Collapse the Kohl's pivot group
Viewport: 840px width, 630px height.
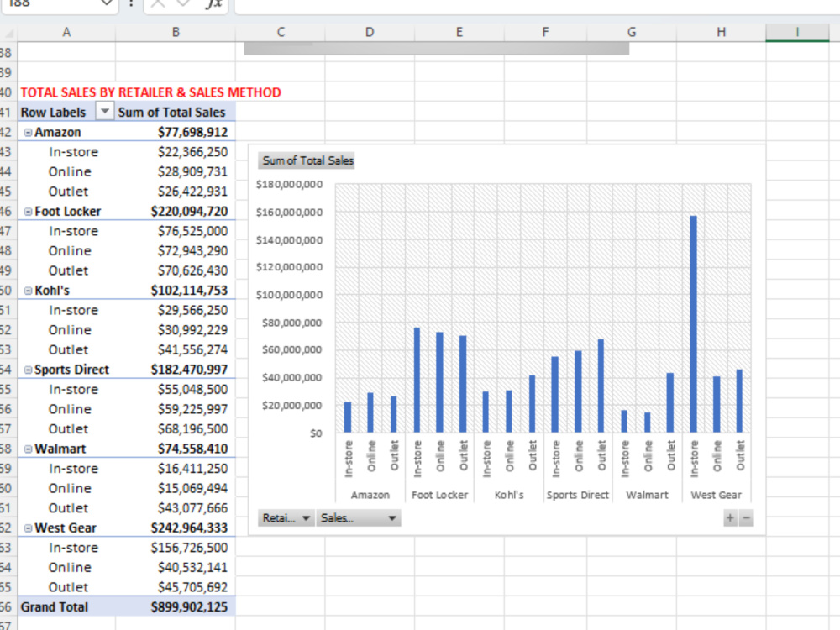pyautogui.click(x=28, y=291)
